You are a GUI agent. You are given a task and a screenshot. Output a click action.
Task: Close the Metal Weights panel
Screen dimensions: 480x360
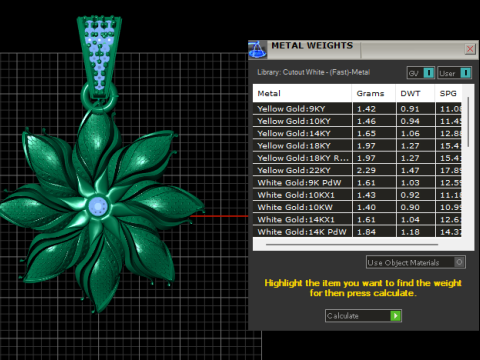click(470, 49)
